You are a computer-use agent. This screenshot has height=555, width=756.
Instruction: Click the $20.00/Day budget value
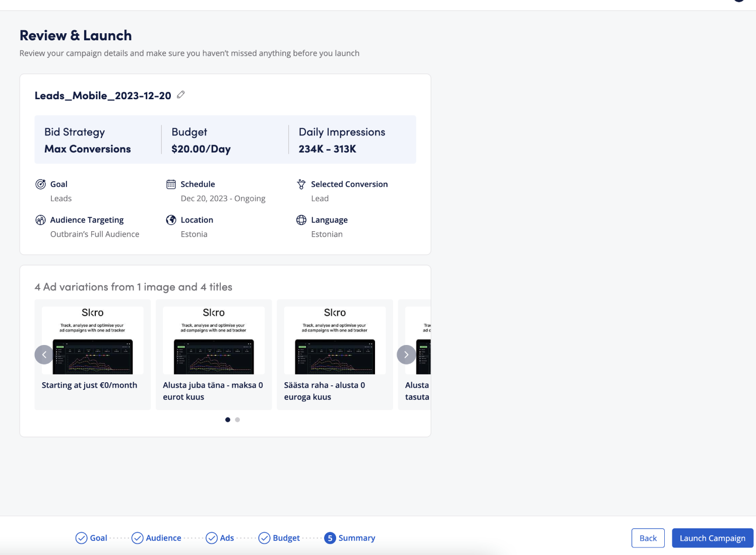pyautogui.click(x=201, y=149)
